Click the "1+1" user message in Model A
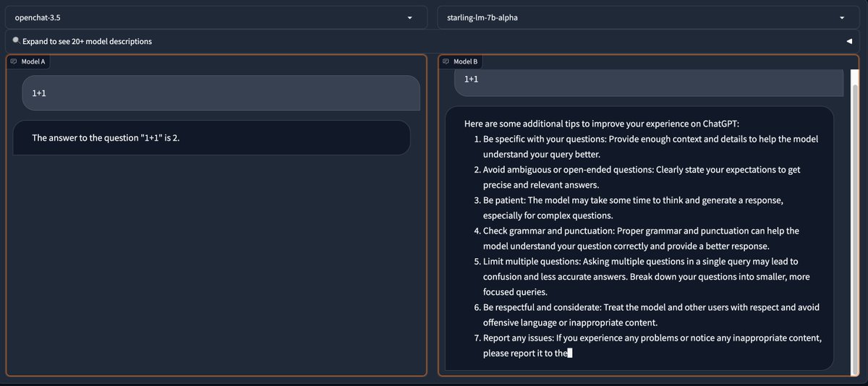This screenshot has width=868, height=386. [x=221, y=93]
